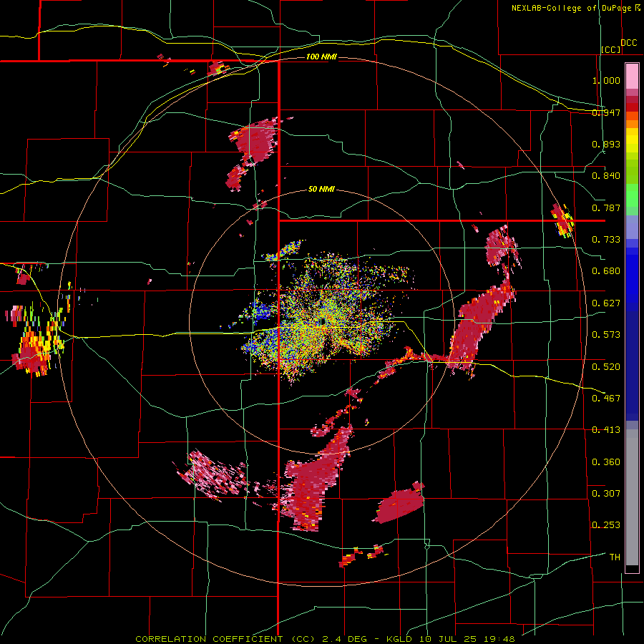Pick the light pink top segment of color bar
Screen dimensions: 644x644
tap(632, 76)
